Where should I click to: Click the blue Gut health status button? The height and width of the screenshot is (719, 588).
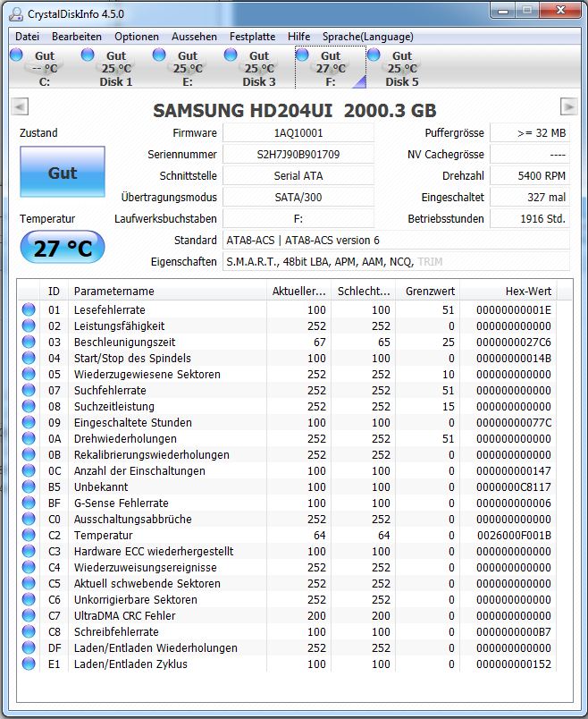click(x=63, y=172)
